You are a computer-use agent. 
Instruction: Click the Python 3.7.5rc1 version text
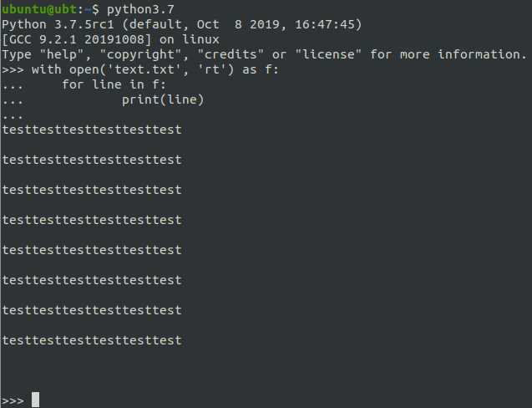click(x=58, y=24)
